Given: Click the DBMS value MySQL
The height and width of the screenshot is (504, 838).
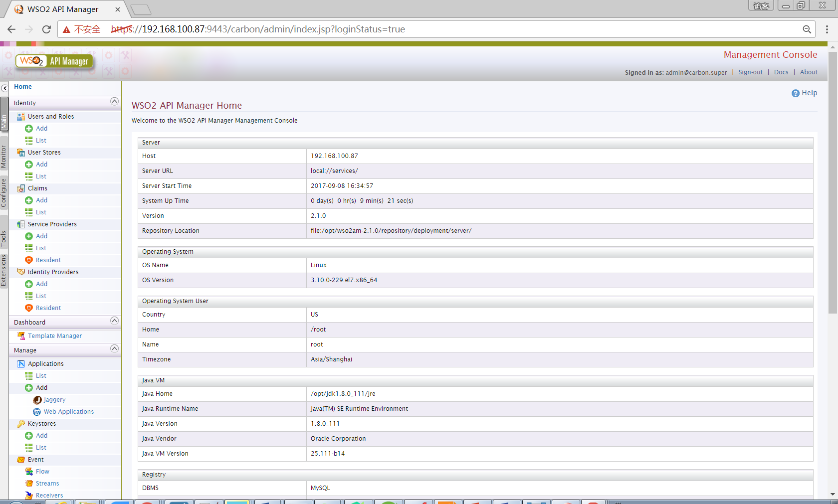Looking at the screenshot, I should 320,488.
